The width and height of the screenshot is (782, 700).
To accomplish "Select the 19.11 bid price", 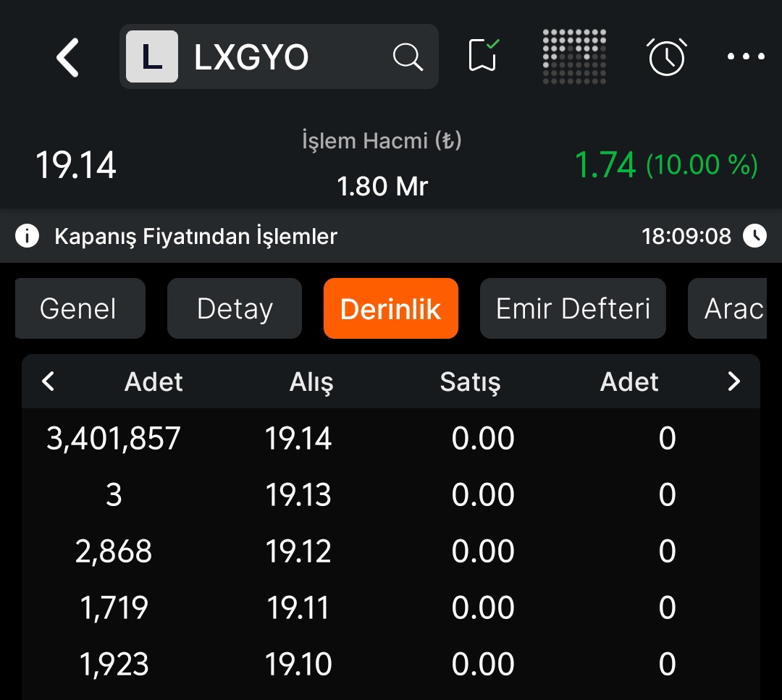I will point(298,608).
